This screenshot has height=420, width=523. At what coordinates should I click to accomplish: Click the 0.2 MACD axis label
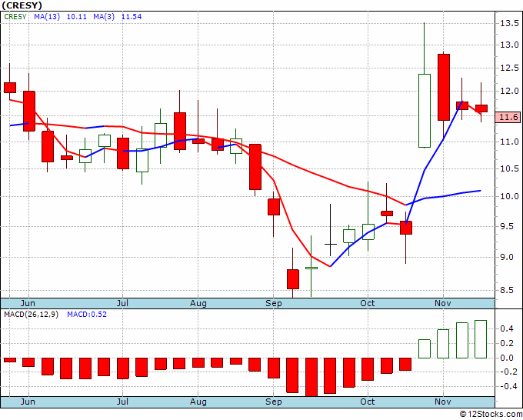pyautogui.click(x=507, y=344)
